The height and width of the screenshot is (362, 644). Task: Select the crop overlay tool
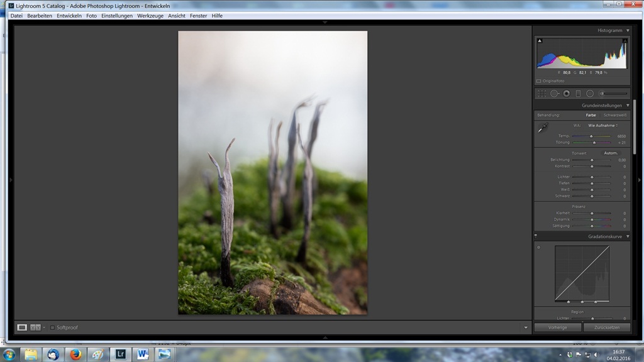541,94
